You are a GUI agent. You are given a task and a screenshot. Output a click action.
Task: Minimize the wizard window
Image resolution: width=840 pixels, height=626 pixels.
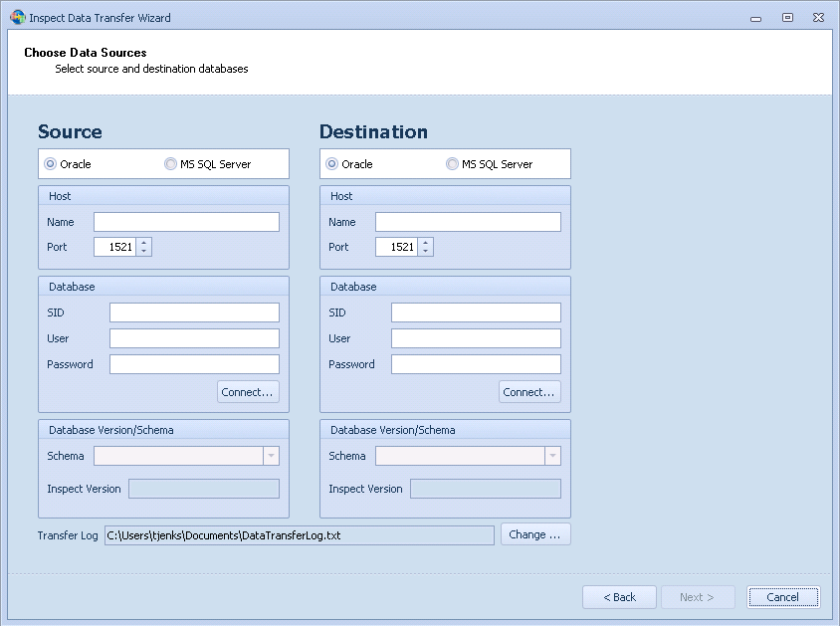tap(755, 18)
